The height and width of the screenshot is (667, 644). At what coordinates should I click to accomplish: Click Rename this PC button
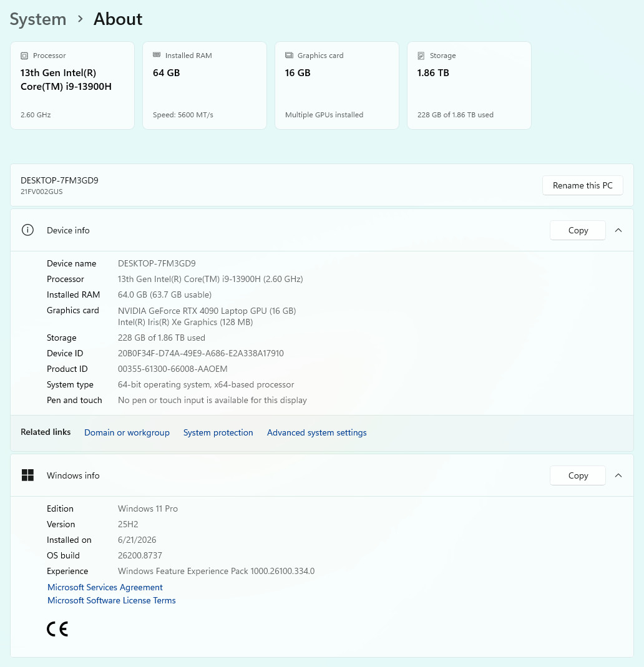(x=583, y=185)
